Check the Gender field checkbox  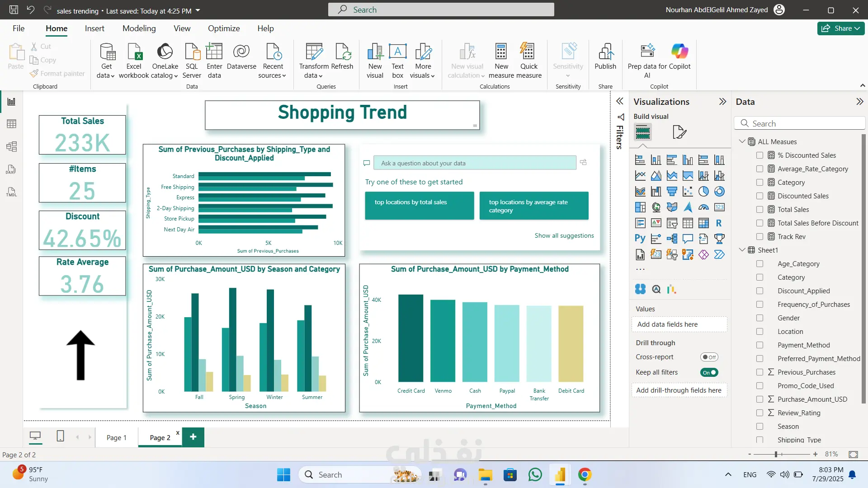[x=759, y=318]
